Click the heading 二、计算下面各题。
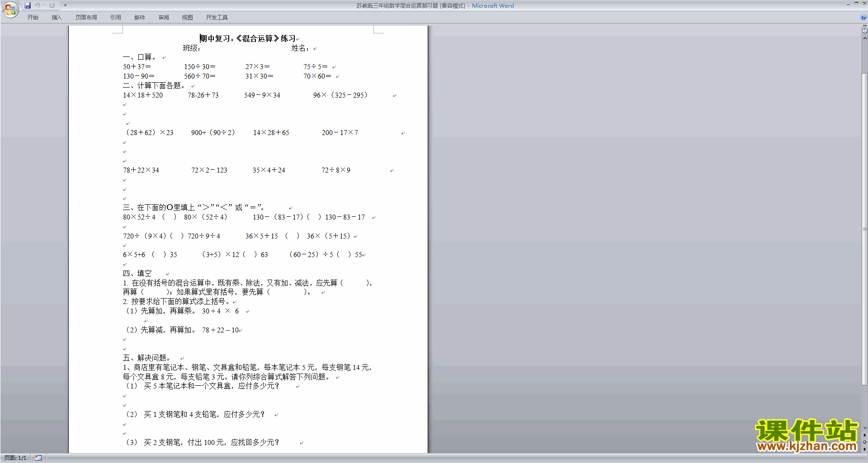 (x=154, y=85)
